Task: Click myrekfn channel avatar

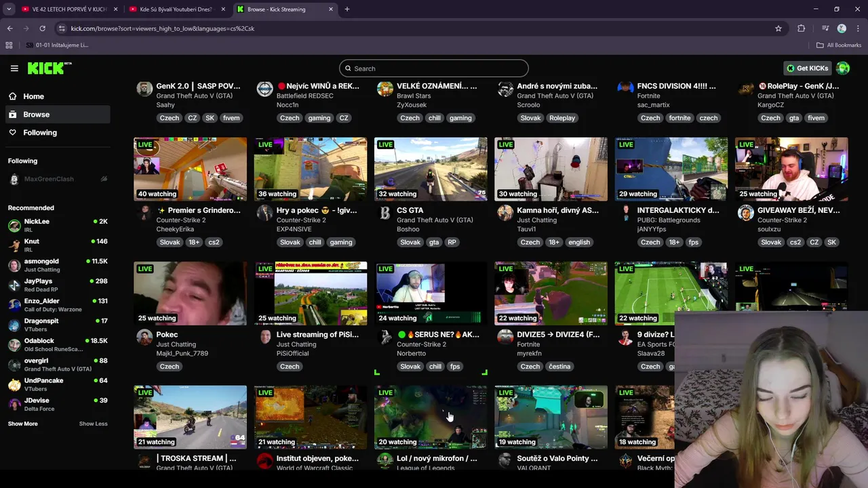Action: tap(505, 337)
